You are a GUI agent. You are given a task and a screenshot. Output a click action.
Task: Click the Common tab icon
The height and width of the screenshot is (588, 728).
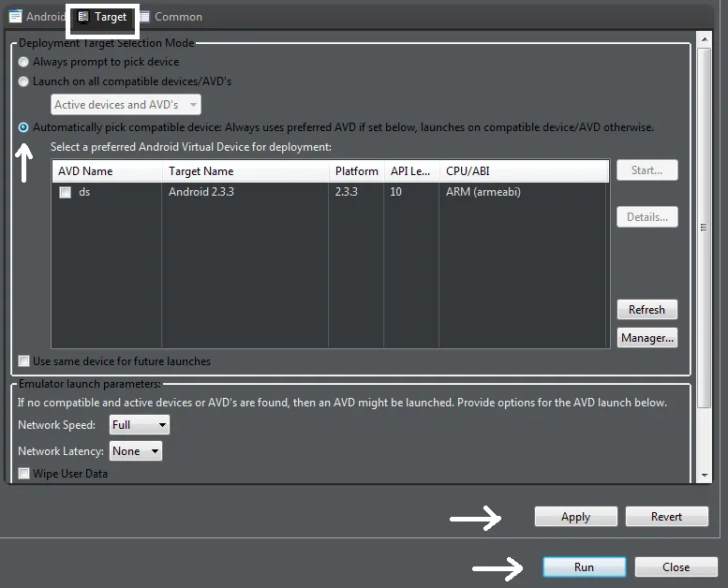tap(145, 17)
